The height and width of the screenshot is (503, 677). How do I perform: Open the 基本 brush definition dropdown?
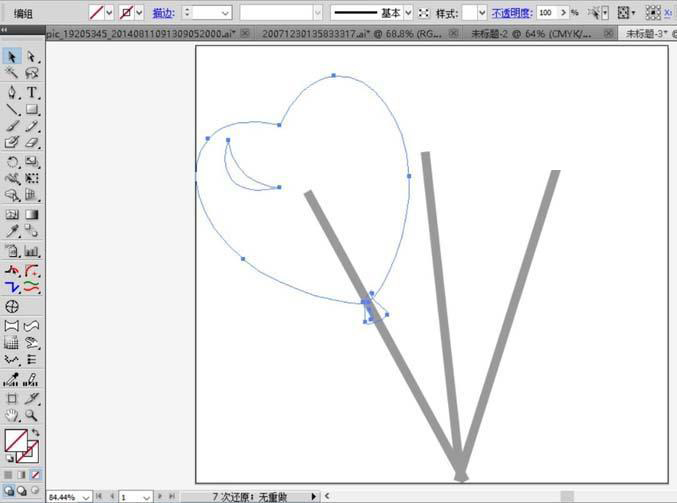[408, 13]
